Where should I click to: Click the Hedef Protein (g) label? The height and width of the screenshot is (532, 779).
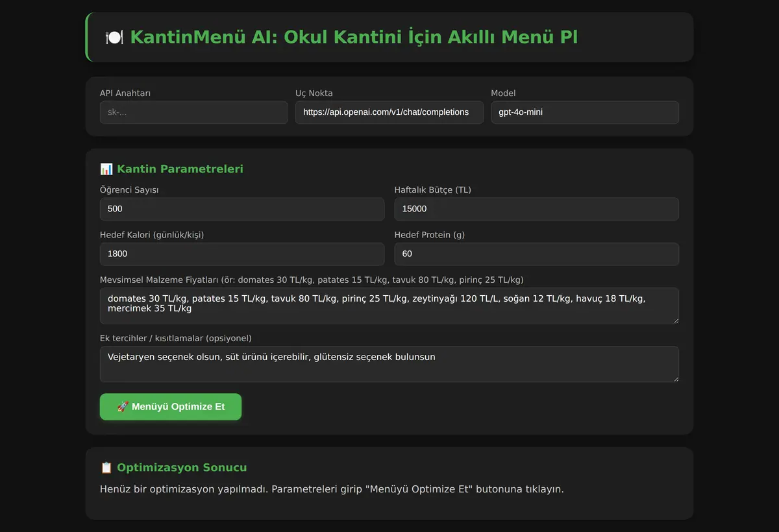pos(430,235)
